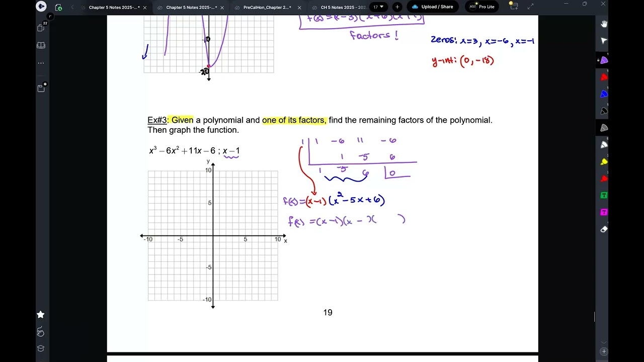Click the handwritten 'factors !' note

[x=374, y=35]
